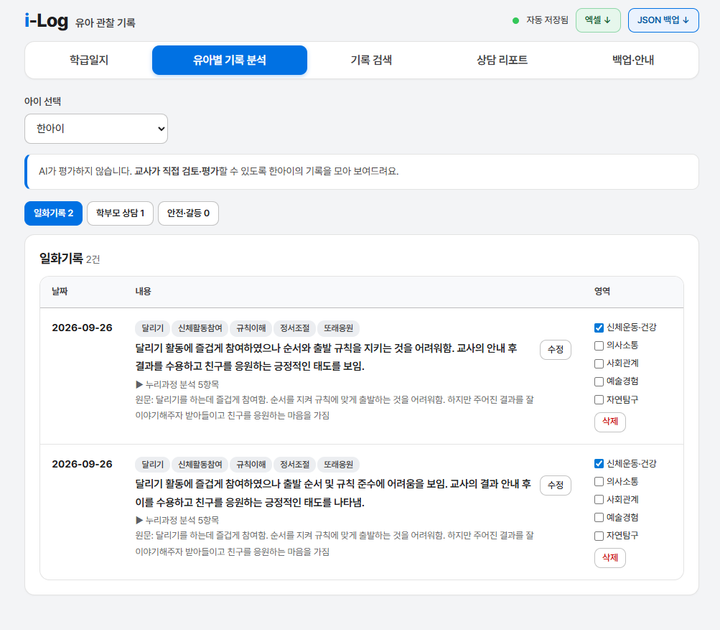This screenshot has height=630, width=720.
Task: Switch to the 학급일지 tab
Action: coord(89,60)
